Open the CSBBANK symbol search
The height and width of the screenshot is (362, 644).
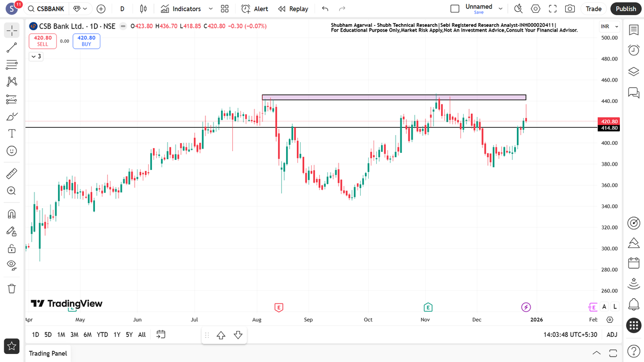pyautogui.click(x=46, y=9)
